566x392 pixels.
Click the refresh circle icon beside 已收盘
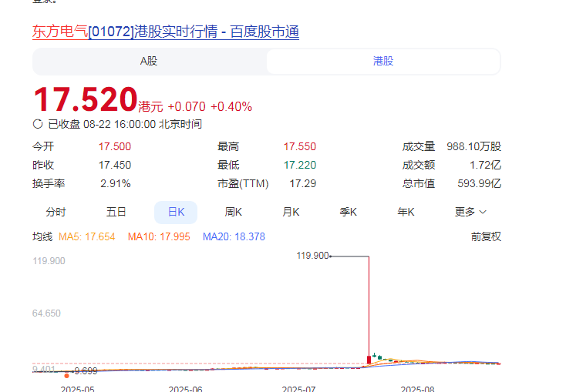tap(38, 124)
